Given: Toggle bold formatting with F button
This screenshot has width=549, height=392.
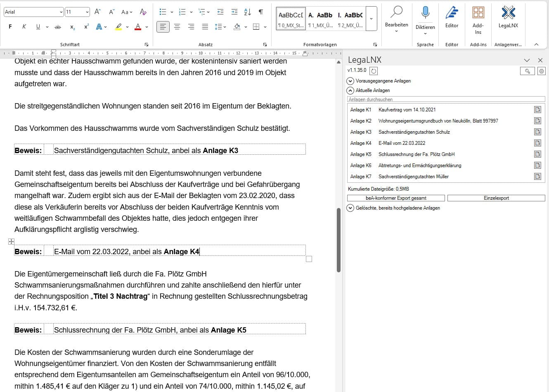Looking at the screenshot, I should [x=10, y=27].
